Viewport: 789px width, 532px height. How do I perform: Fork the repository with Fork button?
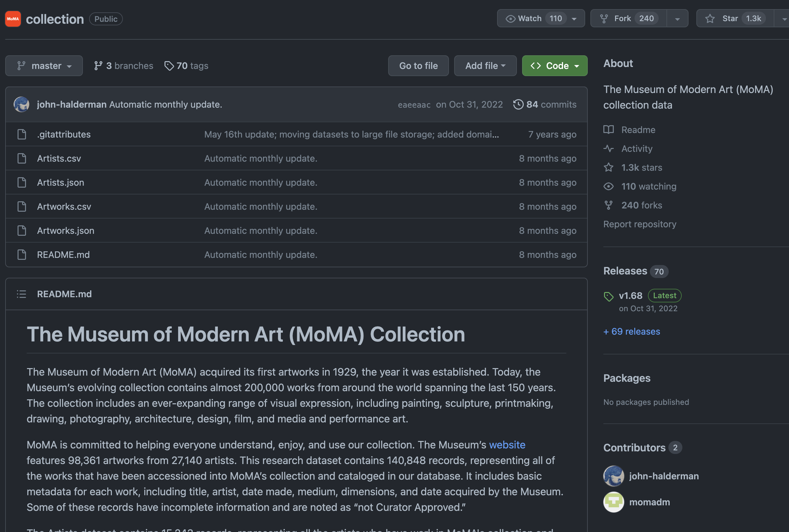pos(628,18)
